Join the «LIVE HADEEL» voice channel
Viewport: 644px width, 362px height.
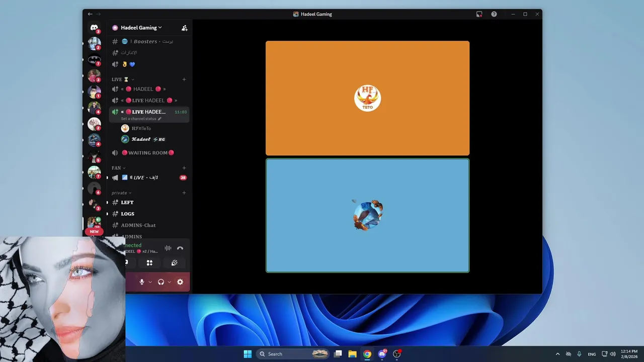[149, 101]
